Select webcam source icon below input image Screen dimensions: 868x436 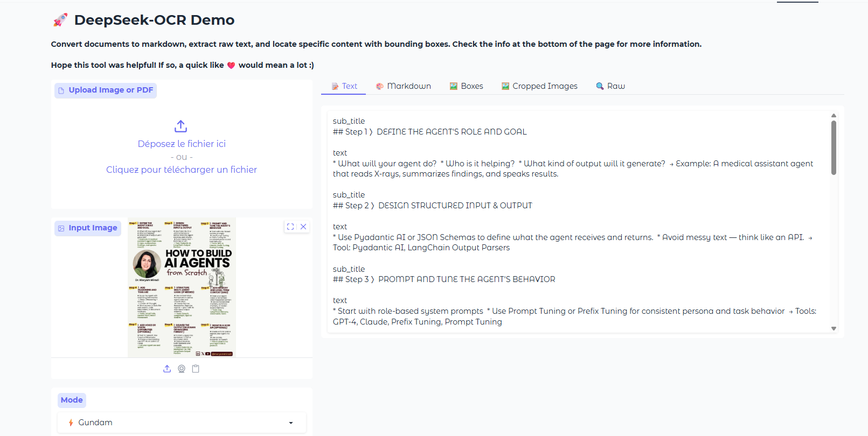pyautogui.click(x=182, y=369)
